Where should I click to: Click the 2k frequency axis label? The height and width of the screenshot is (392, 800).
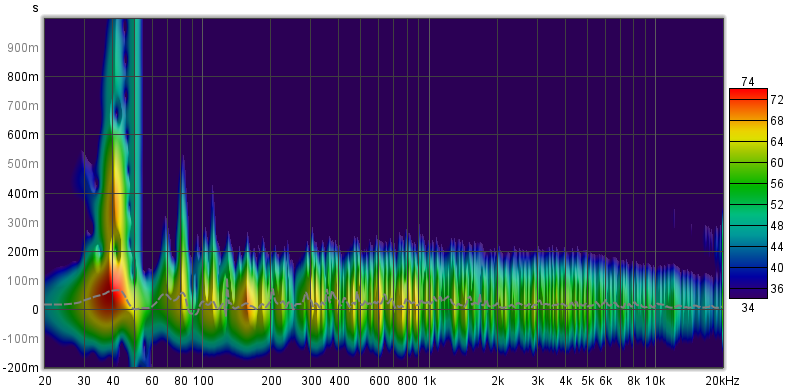[497, 381]
